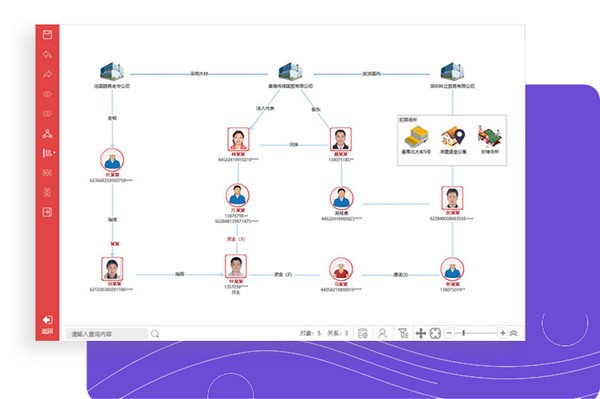Toggle the hide-nodes crossed eye icon
The image size is (600, 399).
[47, 114]
